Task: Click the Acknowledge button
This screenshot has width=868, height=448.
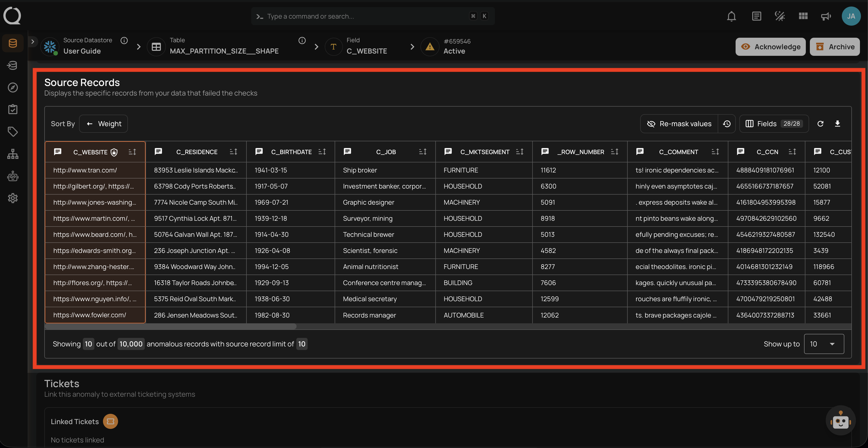Action: tap(770, 47)
